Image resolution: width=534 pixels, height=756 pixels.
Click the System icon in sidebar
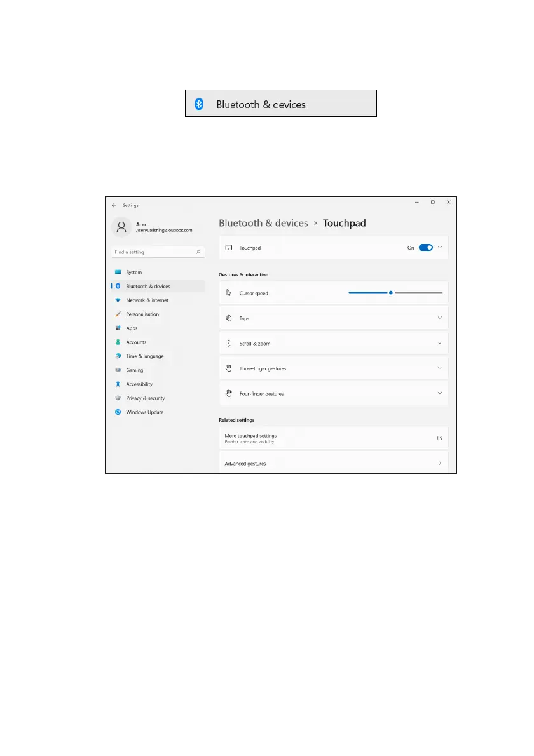(118, 273)
